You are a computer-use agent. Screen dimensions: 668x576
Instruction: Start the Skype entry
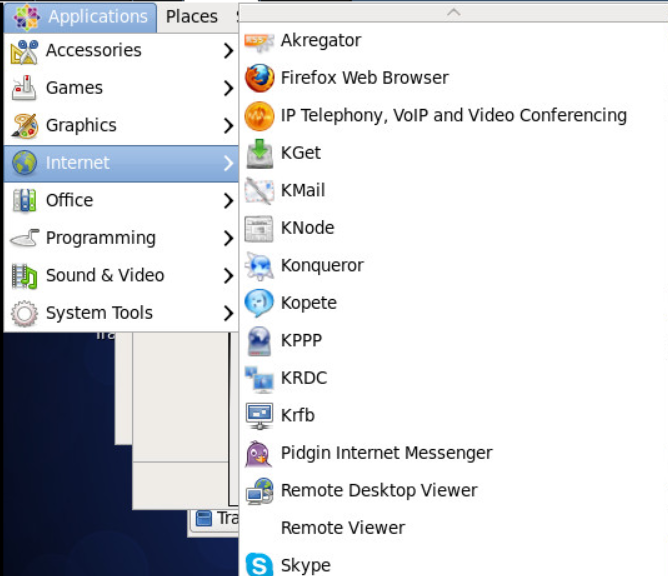click(453, 562)
